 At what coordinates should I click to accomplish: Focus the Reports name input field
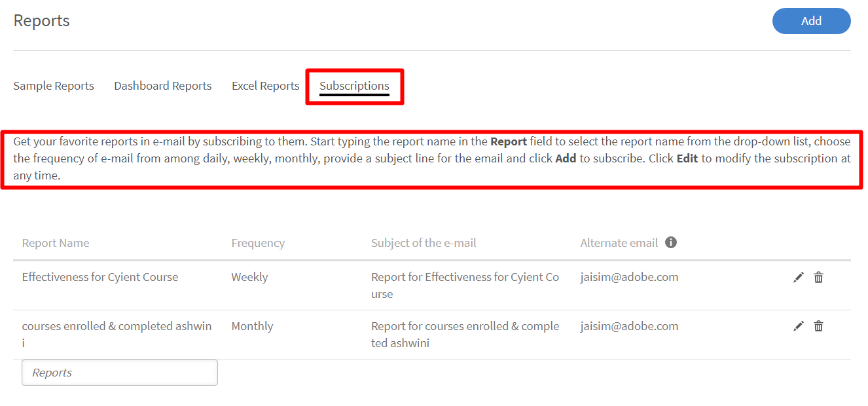click(120, 373)
